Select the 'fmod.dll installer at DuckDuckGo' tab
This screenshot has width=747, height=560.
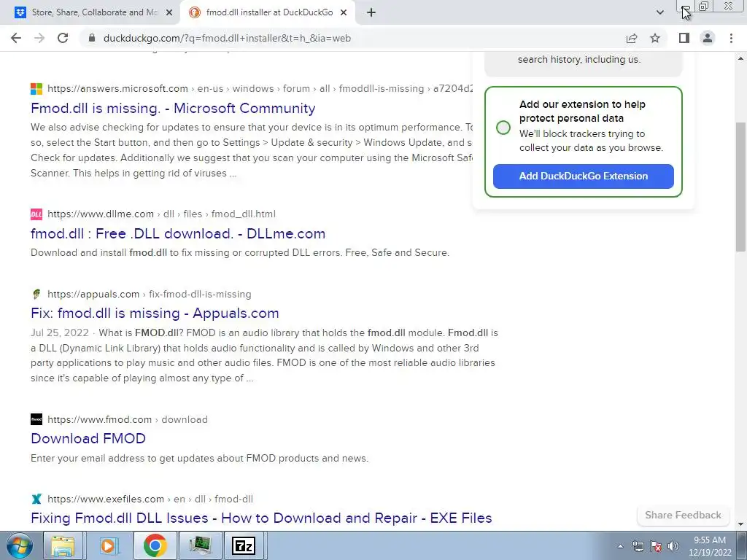click(268, 13)
